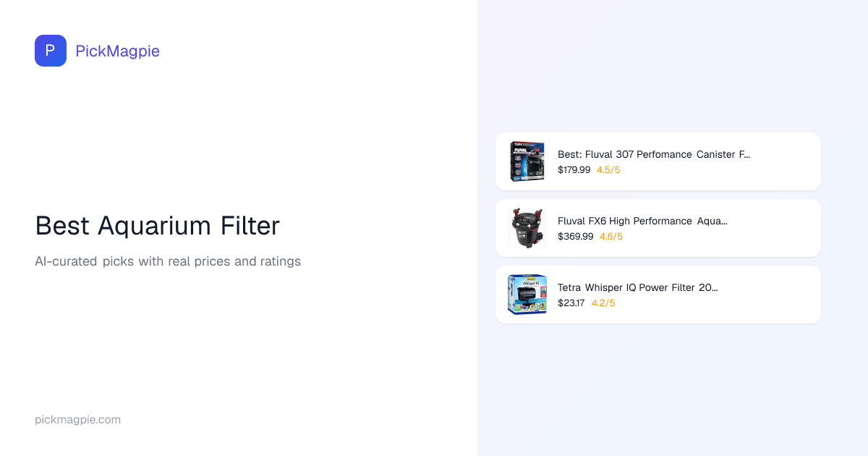
Task: Click the $369.99 price
Action: [575, 237]
